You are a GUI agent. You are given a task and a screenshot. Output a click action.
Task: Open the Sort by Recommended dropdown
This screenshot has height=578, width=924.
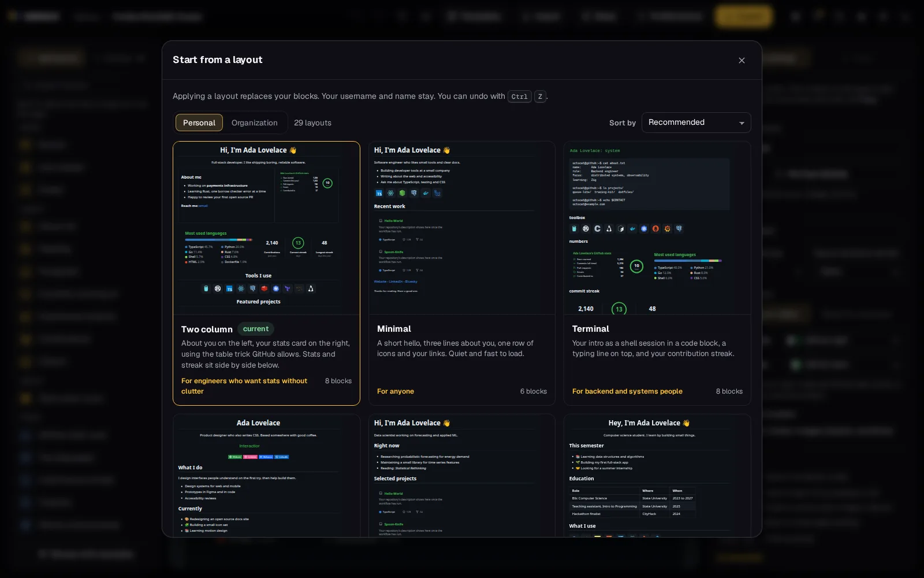pyautogui.click(x=696, y=123)
